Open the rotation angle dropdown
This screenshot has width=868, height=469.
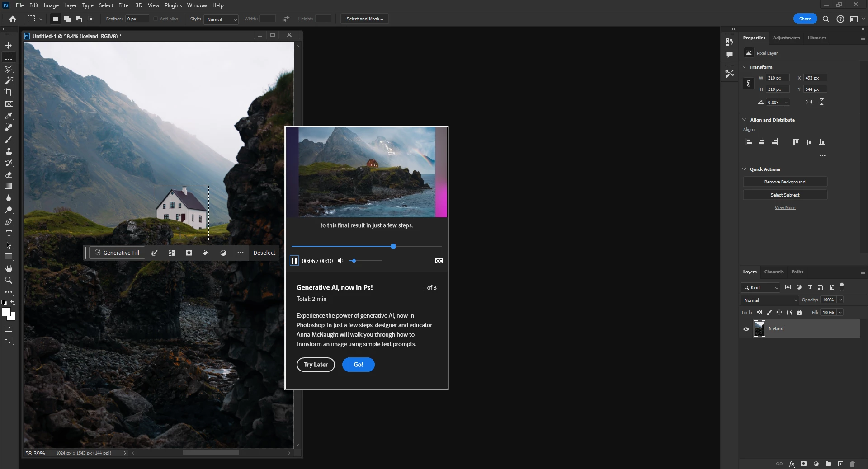787,102
